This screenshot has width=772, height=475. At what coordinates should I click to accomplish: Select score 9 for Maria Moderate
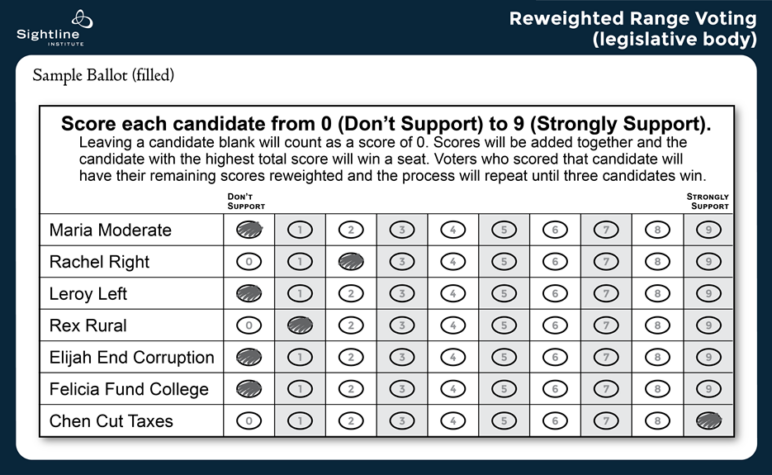(x=709, y=230)
